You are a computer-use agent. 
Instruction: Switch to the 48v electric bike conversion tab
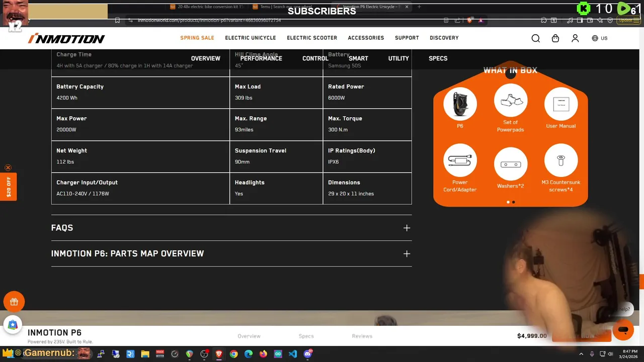pyautogui.click(x=206, y=7)
